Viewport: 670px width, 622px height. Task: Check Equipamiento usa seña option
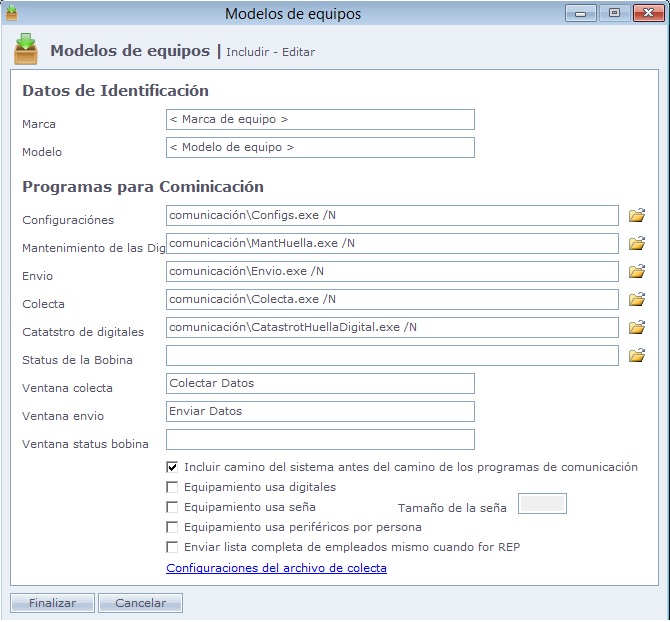pyautogui.click(x=172, y=507)
